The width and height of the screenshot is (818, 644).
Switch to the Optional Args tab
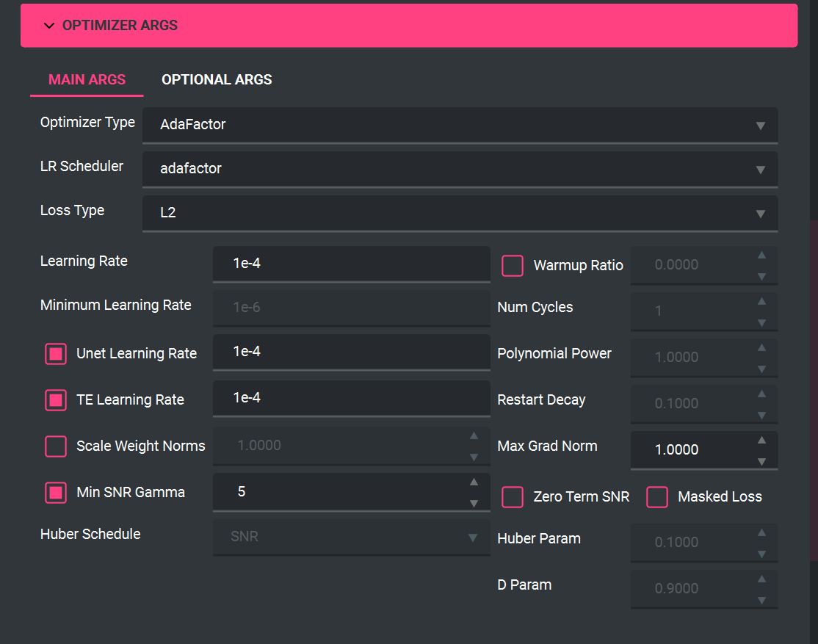click(x=217, y=79)
